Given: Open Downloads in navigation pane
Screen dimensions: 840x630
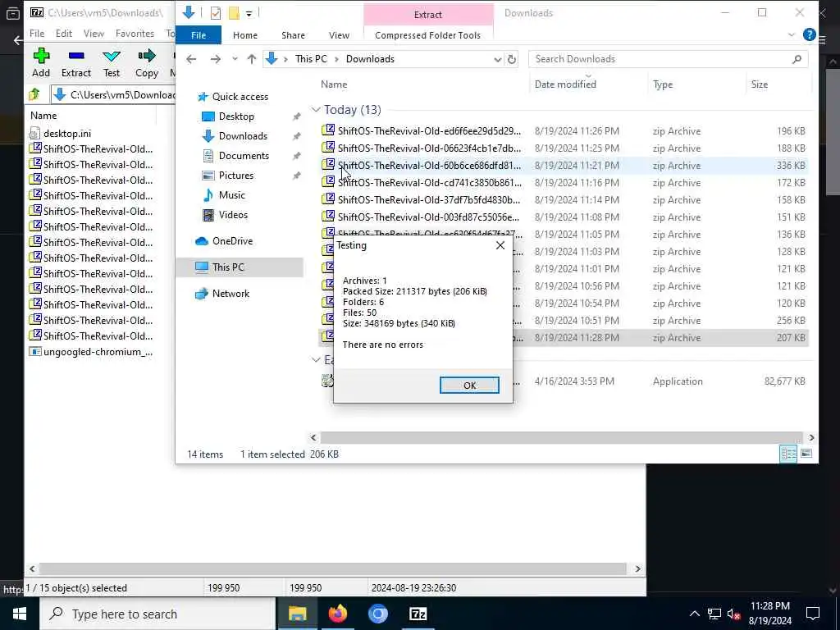Looking at the screenshot, I should tap(243, 136).
